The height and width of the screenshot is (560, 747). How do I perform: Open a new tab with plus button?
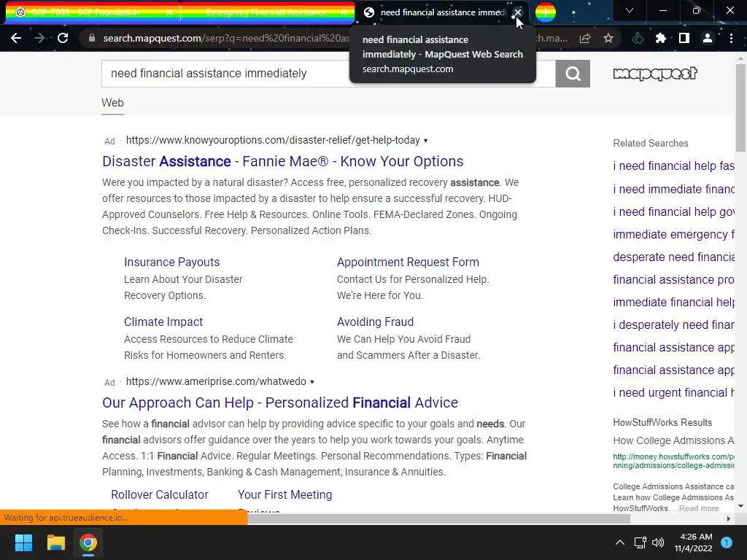pyautogui.click(x=546, y=12)
